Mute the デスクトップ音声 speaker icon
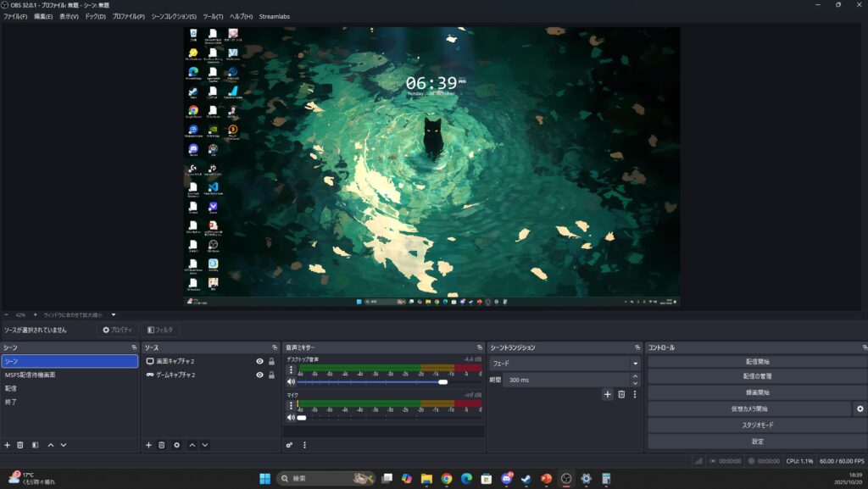 [x=291, y=382]
